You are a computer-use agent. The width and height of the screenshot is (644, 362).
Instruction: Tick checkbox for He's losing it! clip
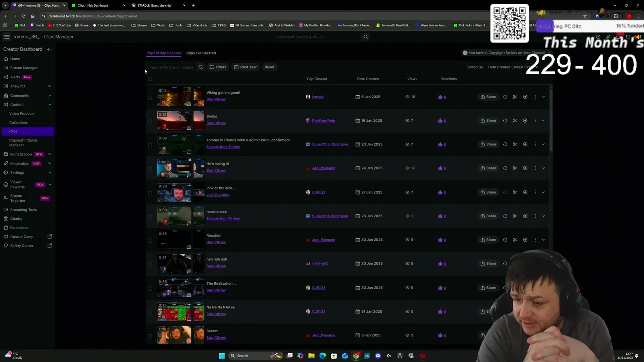point(150,169)
